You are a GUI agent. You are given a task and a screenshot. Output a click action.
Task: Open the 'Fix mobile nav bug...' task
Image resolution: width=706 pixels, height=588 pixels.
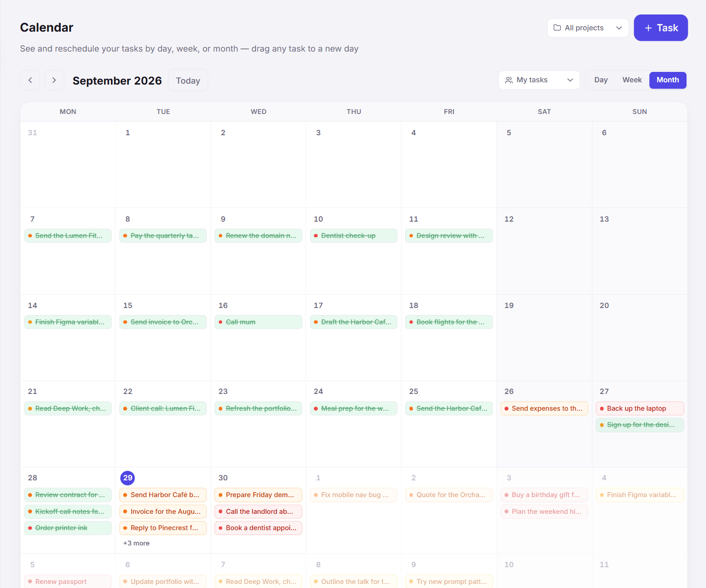coord(354,495)
